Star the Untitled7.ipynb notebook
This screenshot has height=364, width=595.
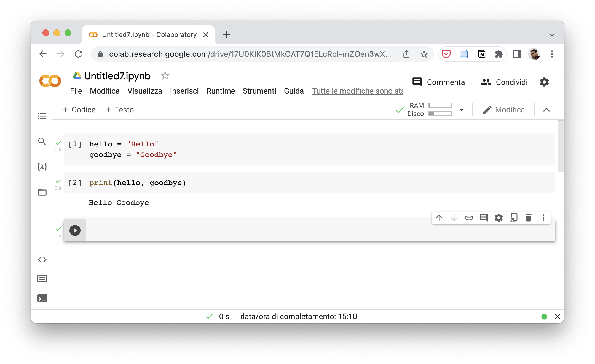pyautogui.click(x=165, y=75)
